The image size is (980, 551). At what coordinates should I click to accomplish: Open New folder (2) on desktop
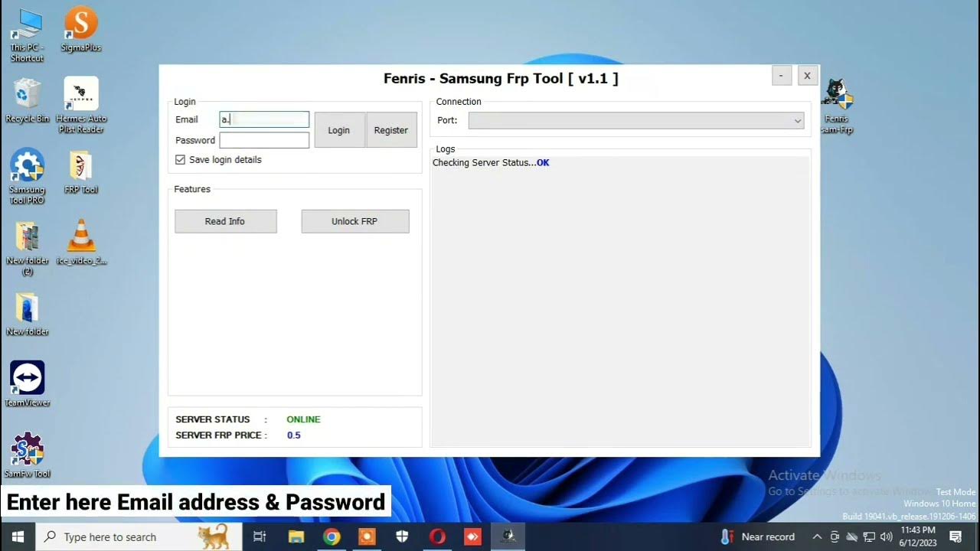(27, 247)
